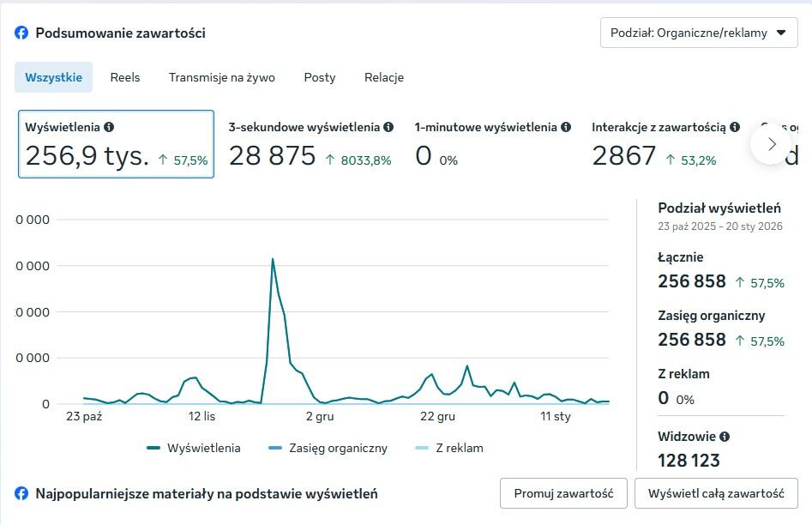Viewport: 812px width, 525px height.
Task: Select the Wyświetlenia 256,9 tys. metric card
Action: pos(116,144)
